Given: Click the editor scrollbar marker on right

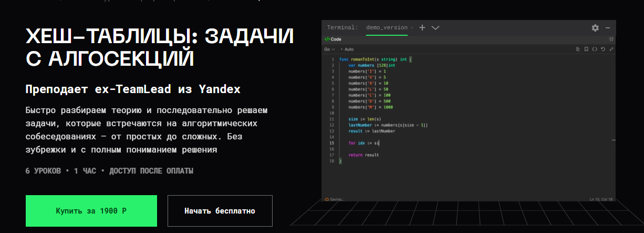Looking at the screenshot, I should tap(614, 140).
